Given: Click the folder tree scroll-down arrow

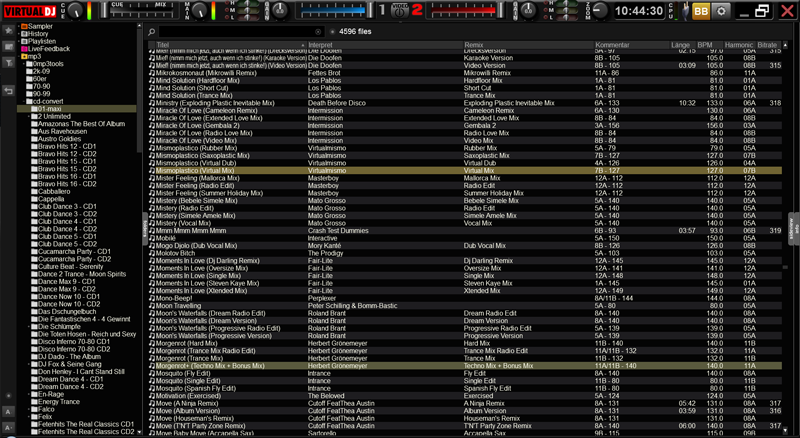Looking at the screenshot, I should (x=139, y=432).
